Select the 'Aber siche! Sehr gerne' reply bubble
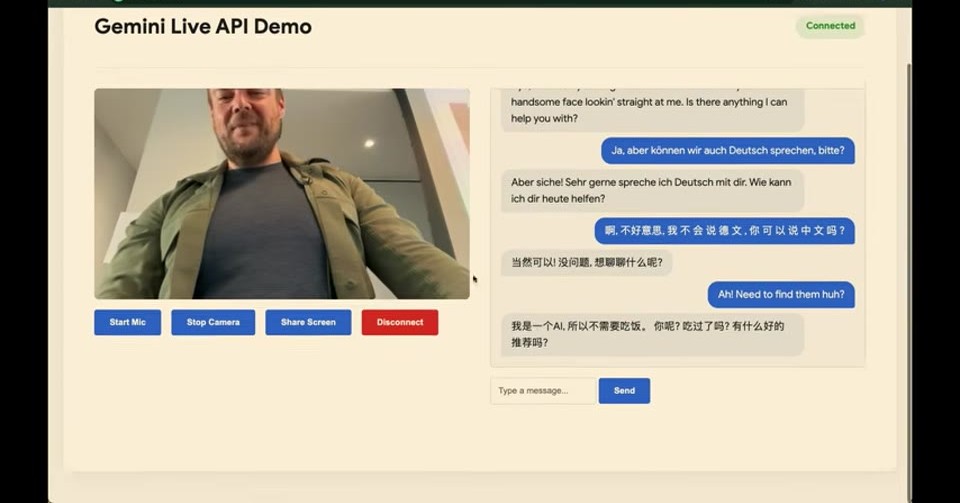 (x=653, y=190)
